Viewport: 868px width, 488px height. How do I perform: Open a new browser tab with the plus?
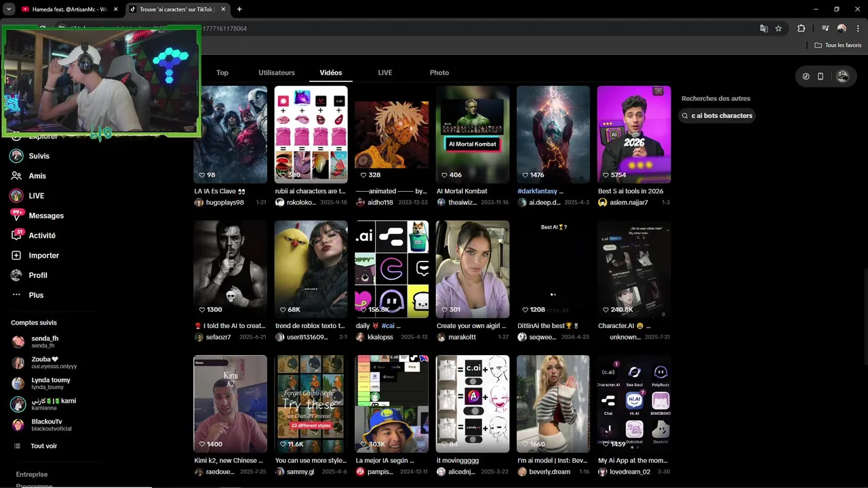point(239,9)
